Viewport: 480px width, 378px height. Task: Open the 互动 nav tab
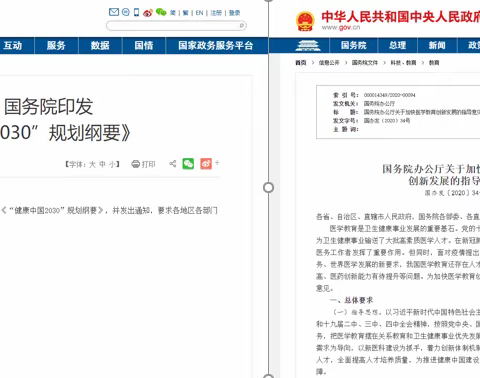point(12,46)
